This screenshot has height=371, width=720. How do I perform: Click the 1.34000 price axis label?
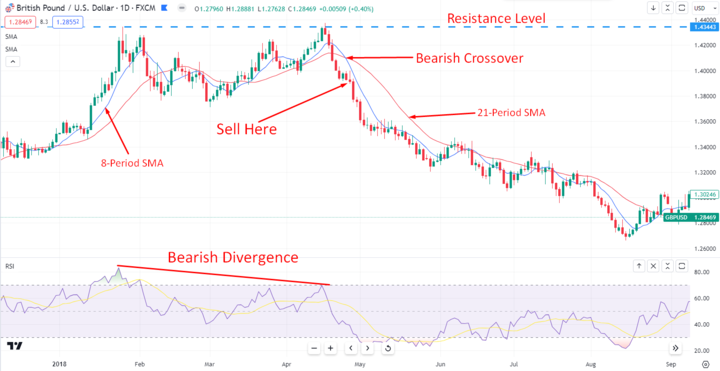705,147
